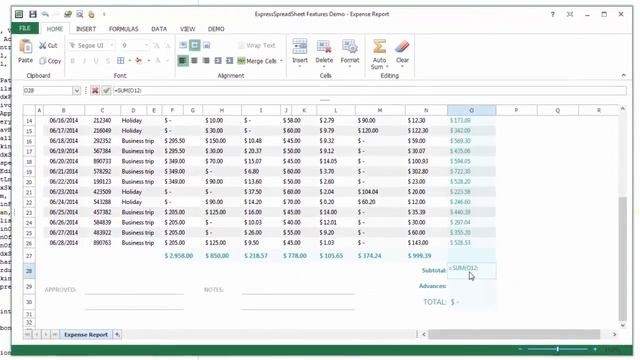Open the FILE menu
This screenshot has width=640, height=360.
click(25, 28)
